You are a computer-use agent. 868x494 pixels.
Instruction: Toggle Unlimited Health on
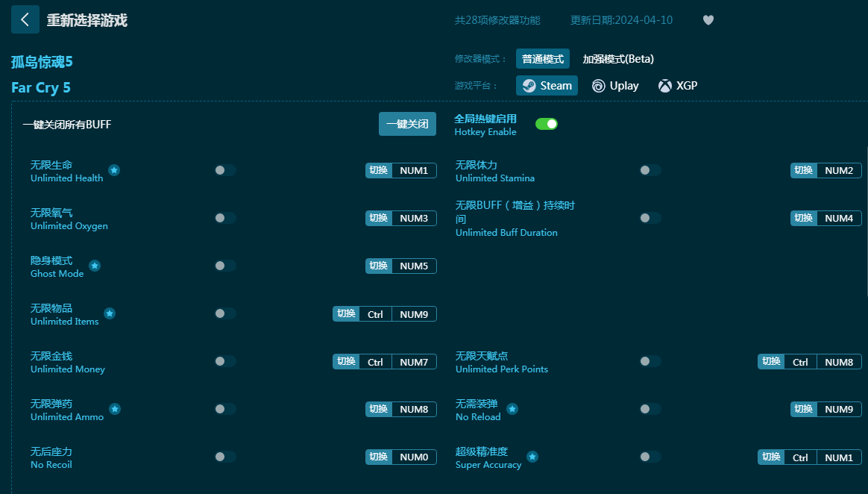point(225,170)
